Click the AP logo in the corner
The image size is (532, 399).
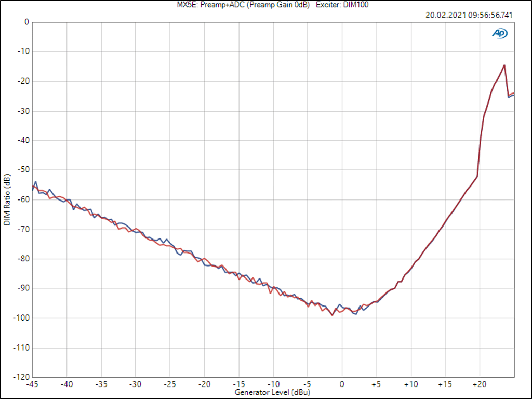(x=500, y=33)
